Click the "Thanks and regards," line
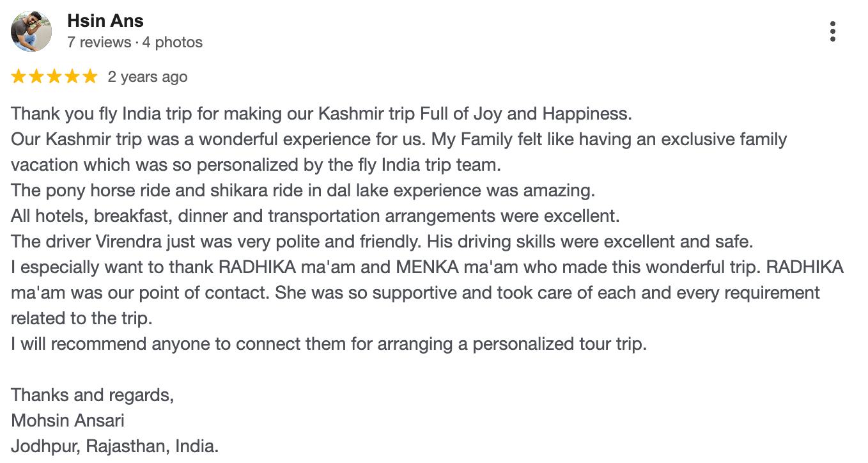The width and height of the screenshot is (868, 463). coord(93,395)
